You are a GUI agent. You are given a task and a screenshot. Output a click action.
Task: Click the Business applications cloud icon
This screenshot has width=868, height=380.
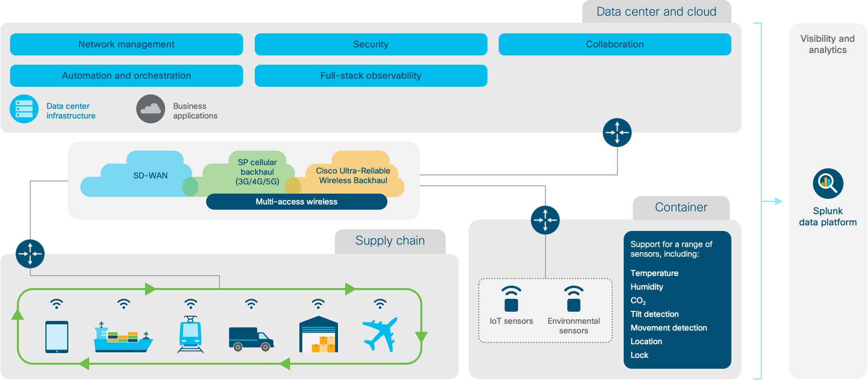[x=151, y=109]
